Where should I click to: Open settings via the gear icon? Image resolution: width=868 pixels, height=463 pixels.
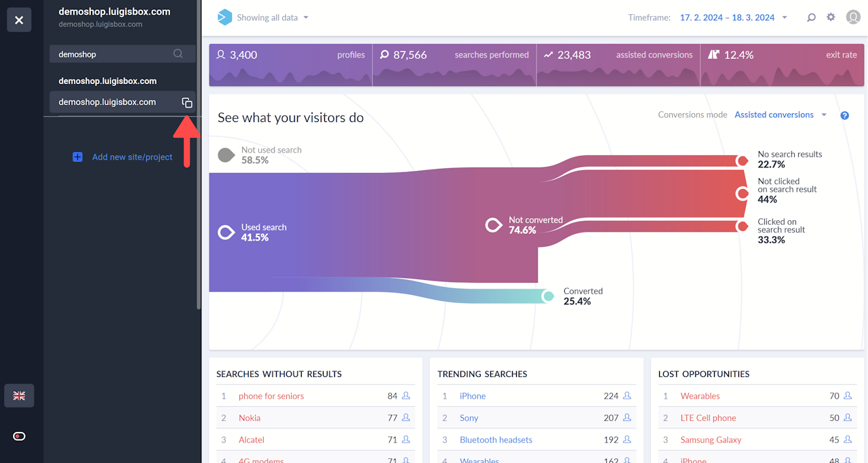tap(831, 18)
